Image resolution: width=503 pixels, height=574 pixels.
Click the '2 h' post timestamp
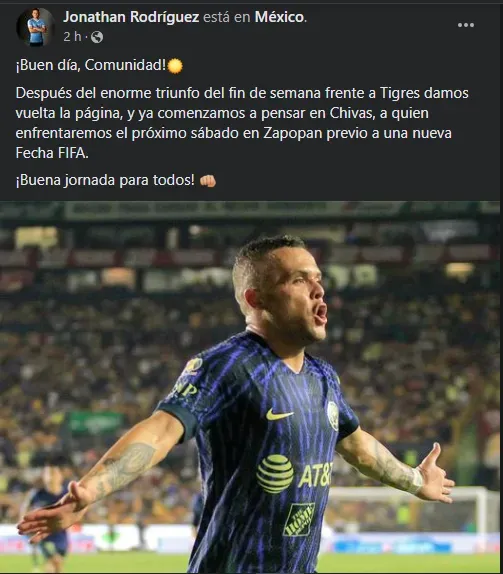tap(72, 37)
